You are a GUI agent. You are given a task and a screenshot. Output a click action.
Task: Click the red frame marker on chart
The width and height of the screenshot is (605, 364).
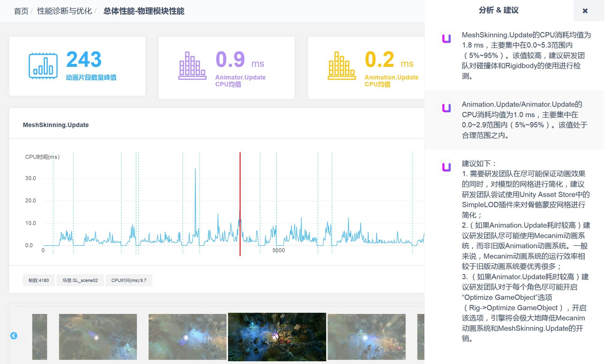point(240,204)
